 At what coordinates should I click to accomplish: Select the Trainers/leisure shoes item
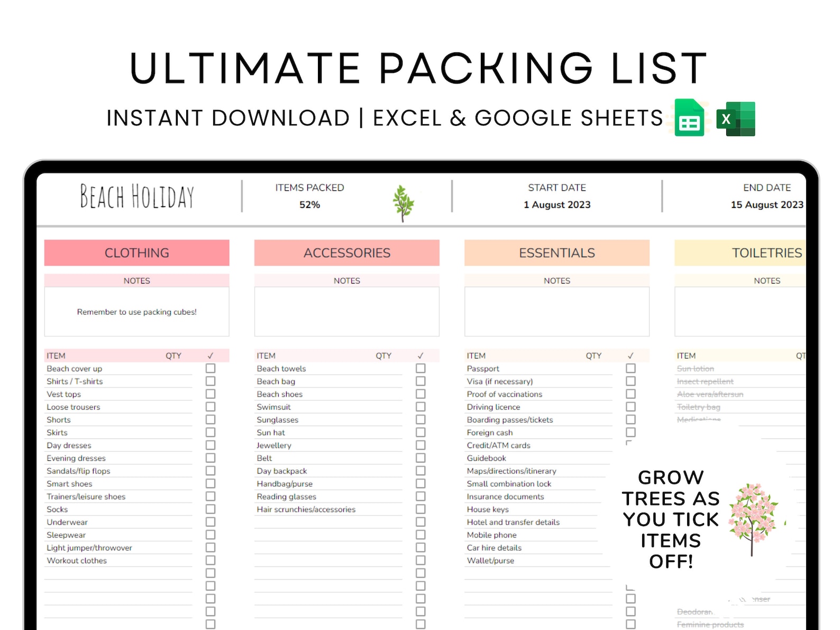point(86,497)
